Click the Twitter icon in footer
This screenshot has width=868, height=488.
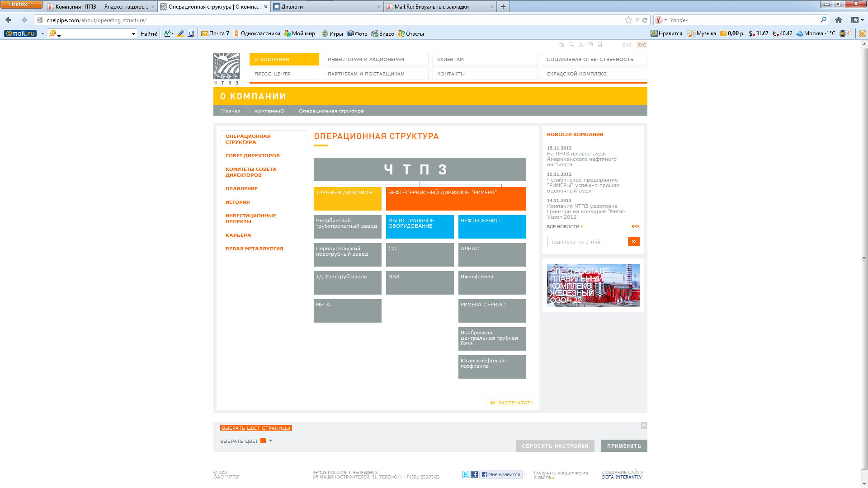coord(465,474)
